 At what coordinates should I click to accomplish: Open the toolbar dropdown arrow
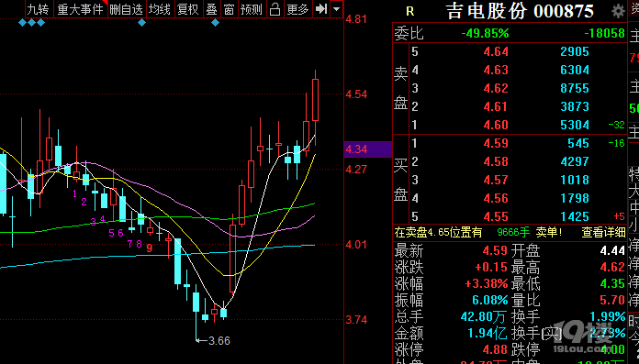336,9
